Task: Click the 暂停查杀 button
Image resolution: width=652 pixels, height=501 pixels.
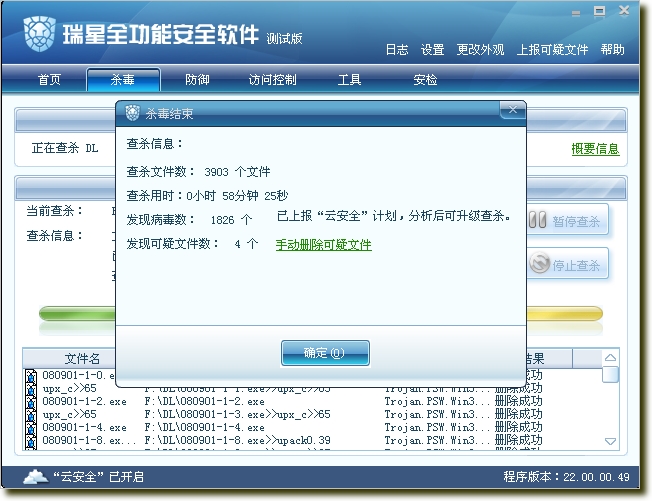Action: click(x=568, y=220)
